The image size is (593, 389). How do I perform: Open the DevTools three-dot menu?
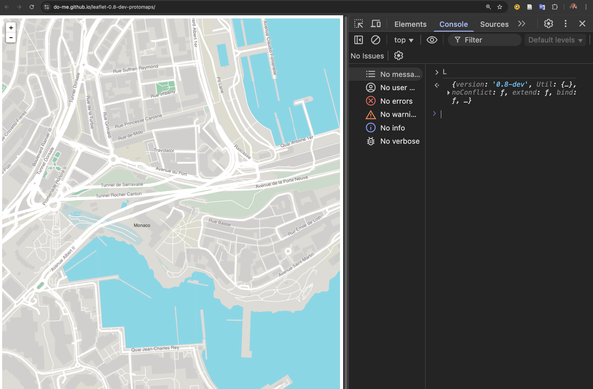(x=565, y=24)
